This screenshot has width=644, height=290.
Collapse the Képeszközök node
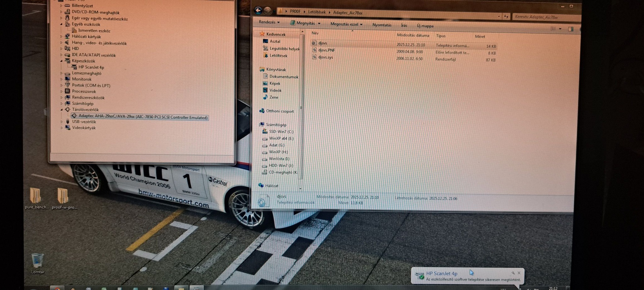pyautogui.click(x=61, y=61)
